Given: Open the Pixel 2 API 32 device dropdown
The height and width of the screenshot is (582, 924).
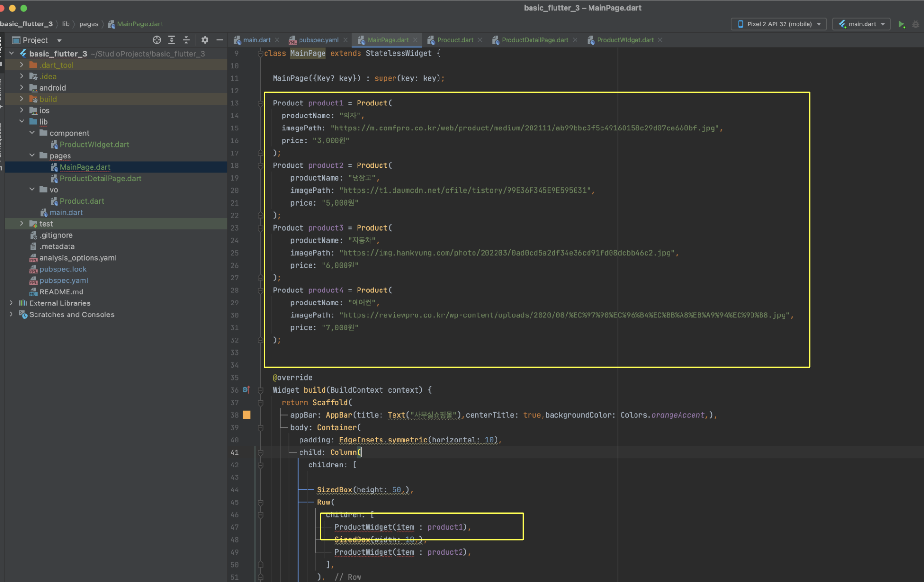Looking at the screenshot, I should pyautogui.click(x=779, y=24).
